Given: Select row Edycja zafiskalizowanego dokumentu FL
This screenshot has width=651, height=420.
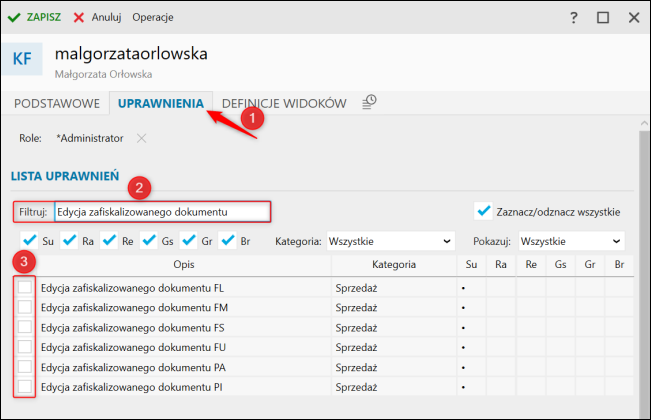Looking at the screenshot, I should [x=323, y=288].
